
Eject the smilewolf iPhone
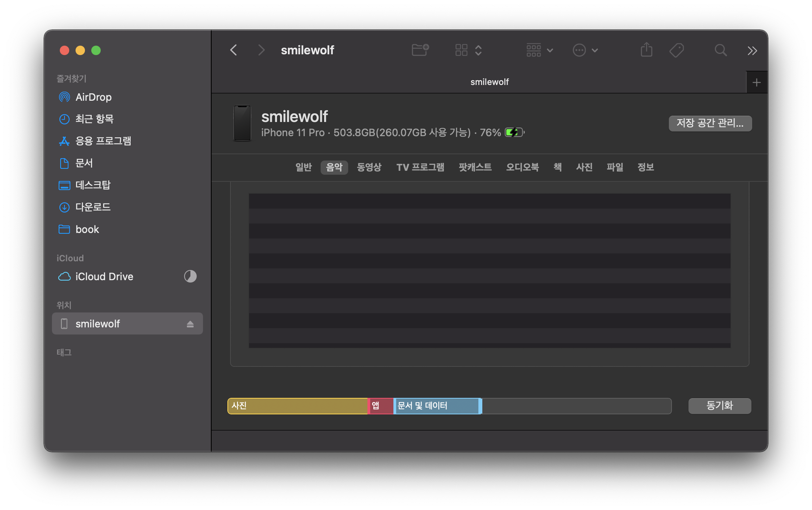[x=190, y=324]
